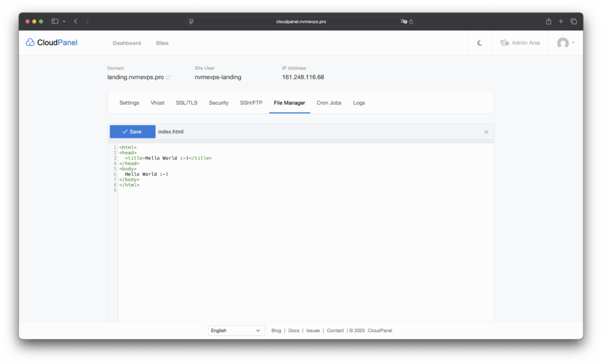Toggle dark mode with the moon icon

click(480, 43)
